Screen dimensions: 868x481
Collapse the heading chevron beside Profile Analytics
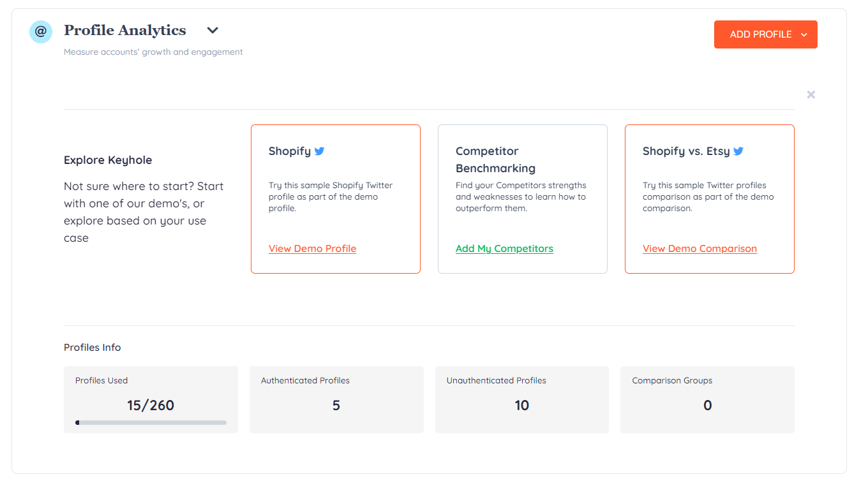212,30
